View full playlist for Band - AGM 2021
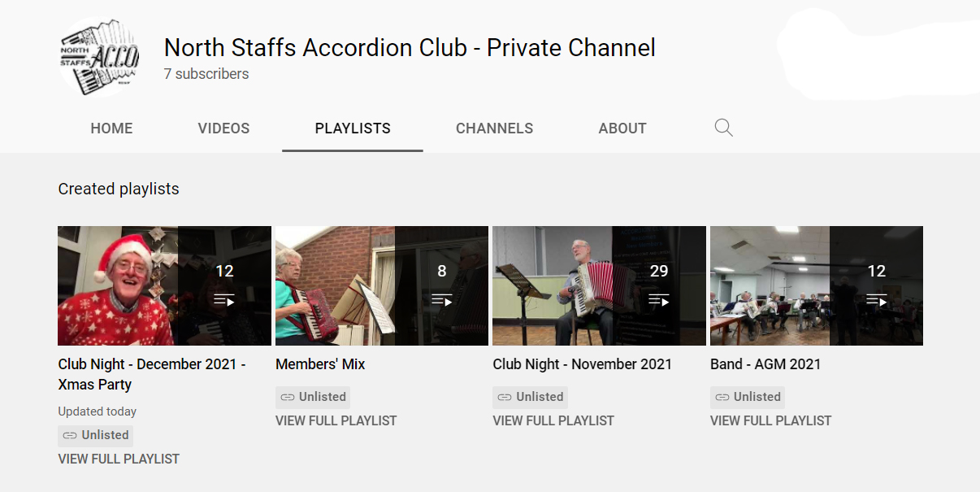Image resolution: width=980 pixels, height=492 pixels. tap(771, 420)
